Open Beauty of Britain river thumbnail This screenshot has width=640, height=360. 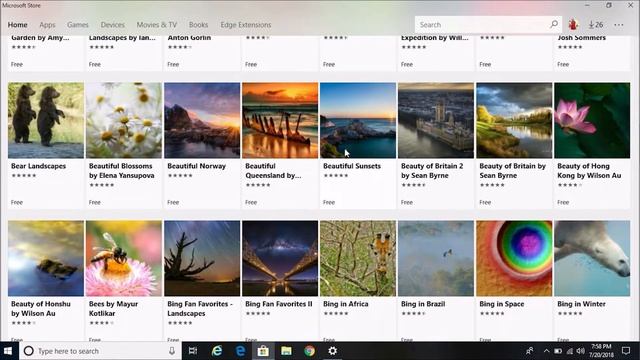click(x=514, y=120)
